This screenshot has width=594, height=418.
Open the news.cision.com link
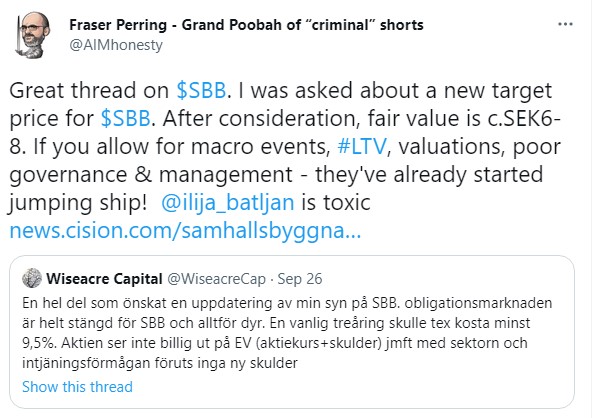[x=185, y=231]
